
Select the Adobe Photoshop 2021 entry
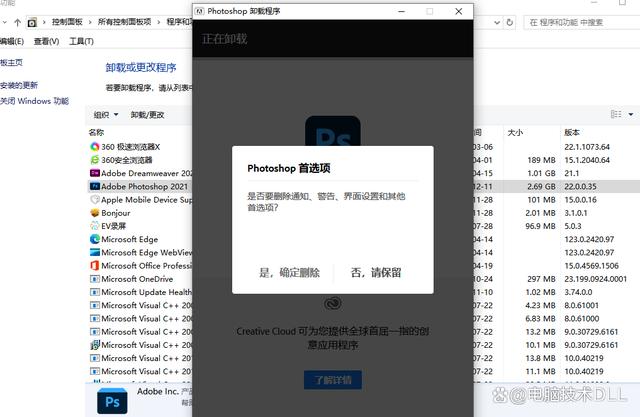pos(144,186)
